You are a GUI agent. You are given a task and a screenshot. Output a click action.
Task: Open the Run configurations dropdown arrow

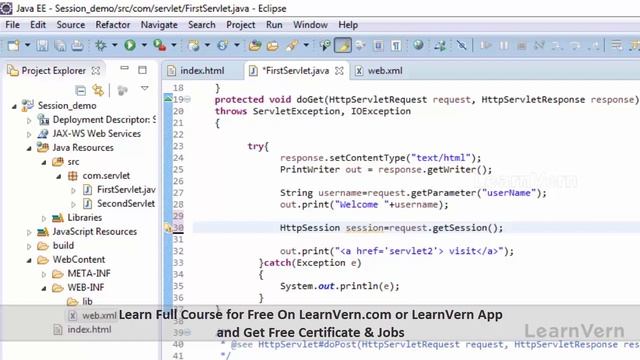(x=144, y=45)
